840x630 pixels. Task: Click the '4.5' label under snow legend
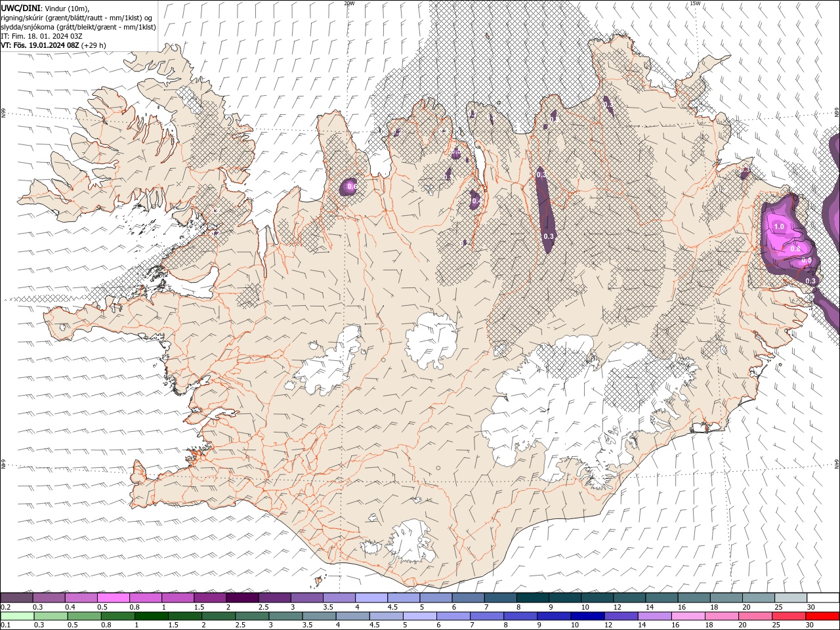click(393, 607)
